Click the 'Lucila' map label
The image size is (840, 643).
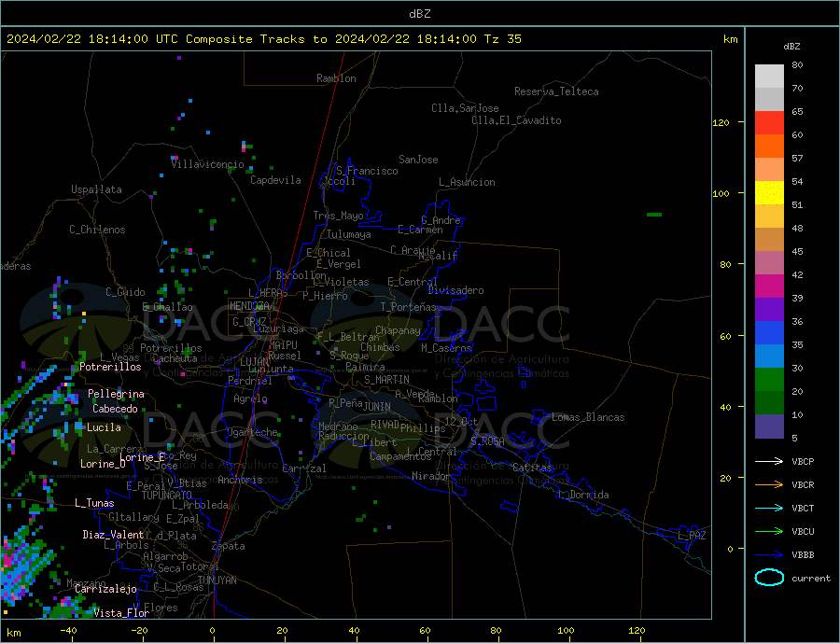[x=104, y=427]
